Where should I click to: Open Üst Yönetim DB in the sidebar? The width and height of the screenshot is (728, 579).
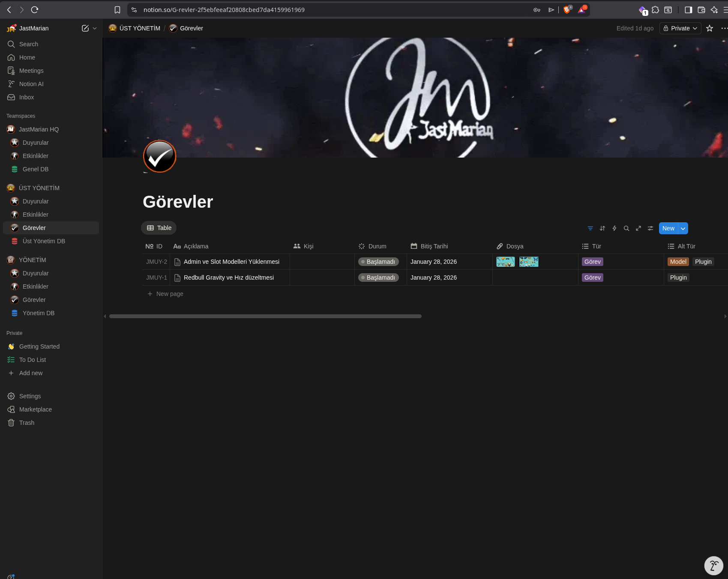tap(51, 241)
